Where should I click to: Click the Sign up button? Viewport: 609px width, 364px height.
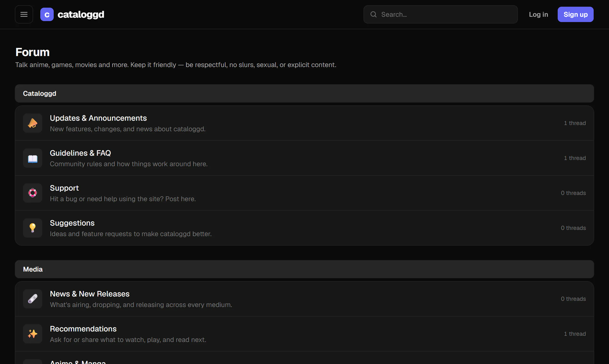pos(575,14)
